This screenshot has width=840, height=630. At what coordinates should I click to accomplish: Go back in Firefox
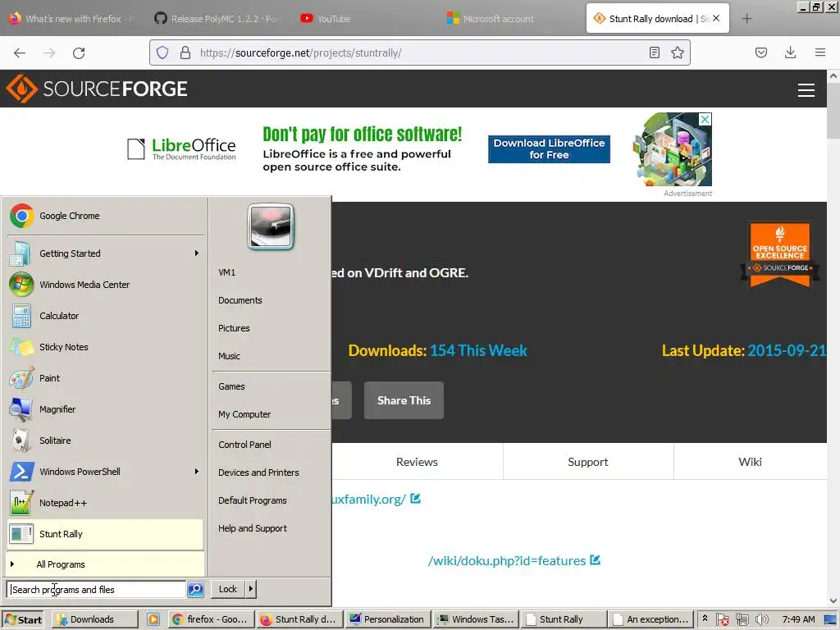(x=20, y=52)
